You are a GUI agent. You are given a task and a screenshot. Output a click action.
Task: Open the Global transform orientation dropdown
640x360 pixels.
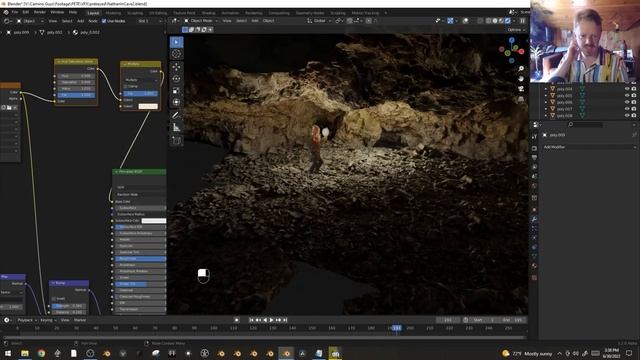click(319, 21)
